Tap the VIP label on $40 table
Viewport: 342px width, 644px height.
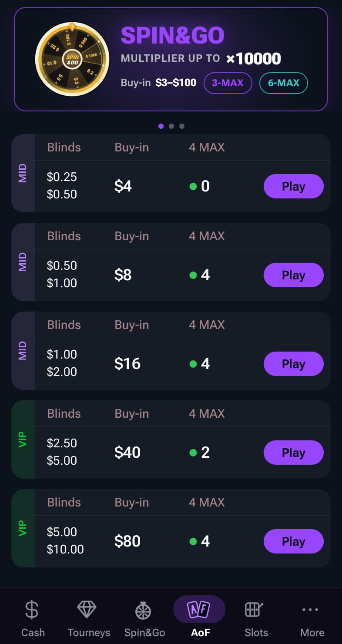23,439
